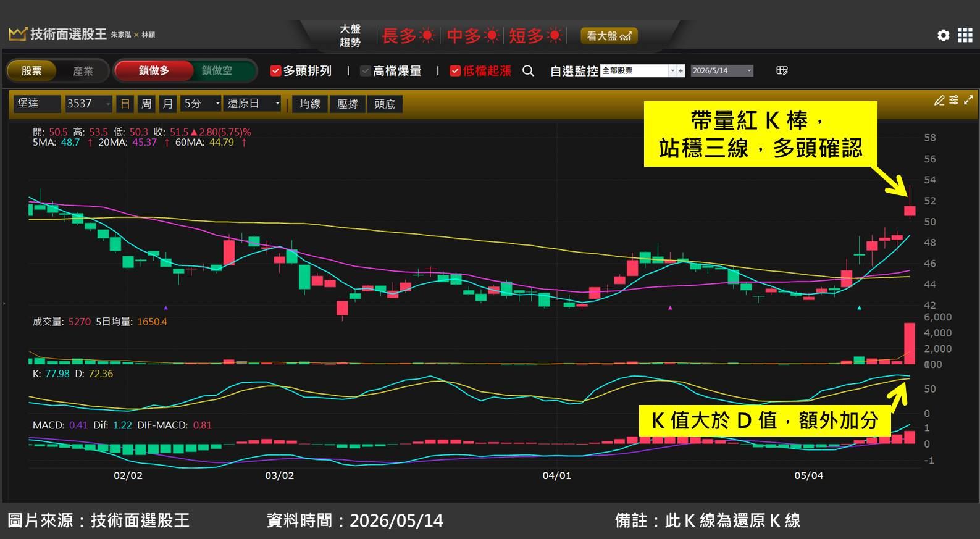
Task: Click the 02/02 date label on time axis
Action: point(128,475)
